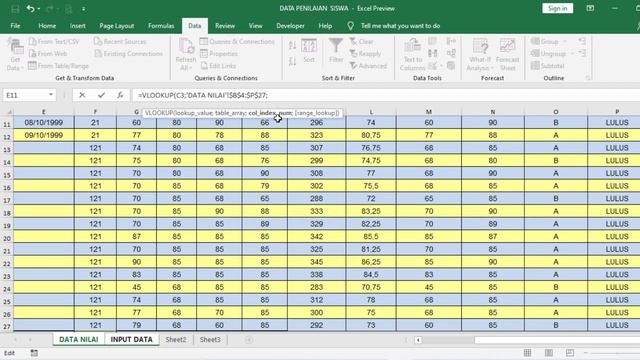Click the Subtotal button
The width and height of the screenshot is (640, 360).
[x=548, y=66]
